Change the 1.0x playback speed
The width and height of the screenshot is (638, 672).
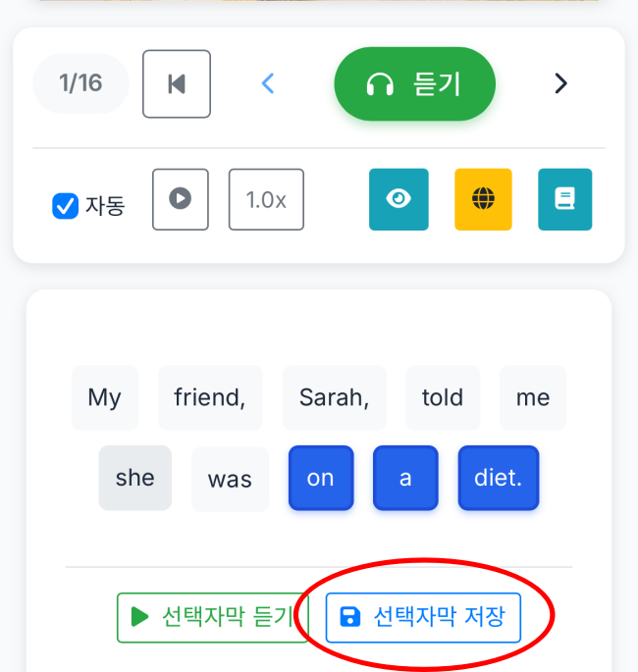click(x=266, y=199)
